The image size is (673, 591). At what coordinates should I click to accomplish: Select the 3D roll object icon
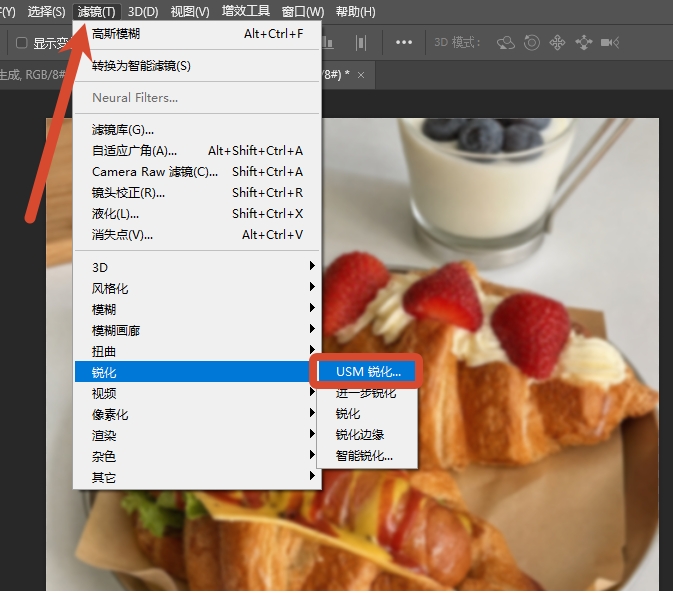(532, 42)
